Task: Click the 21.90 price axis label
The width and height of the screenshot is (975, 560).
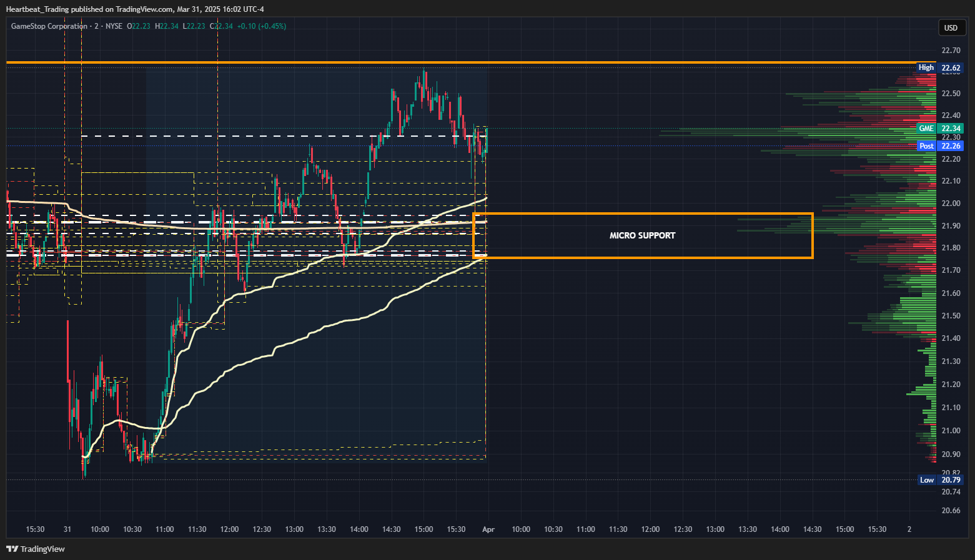Action: [951, 226]
